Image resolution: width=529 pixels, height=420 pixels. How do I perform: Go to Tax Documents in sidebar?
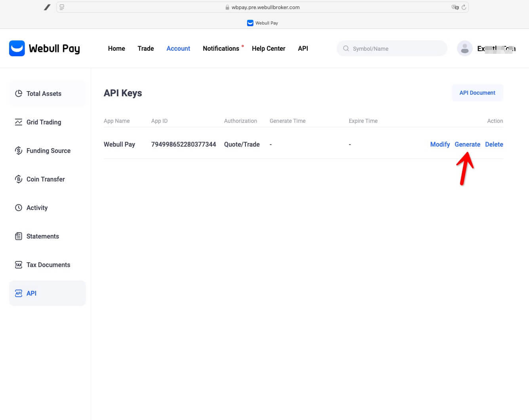(47, 265)
